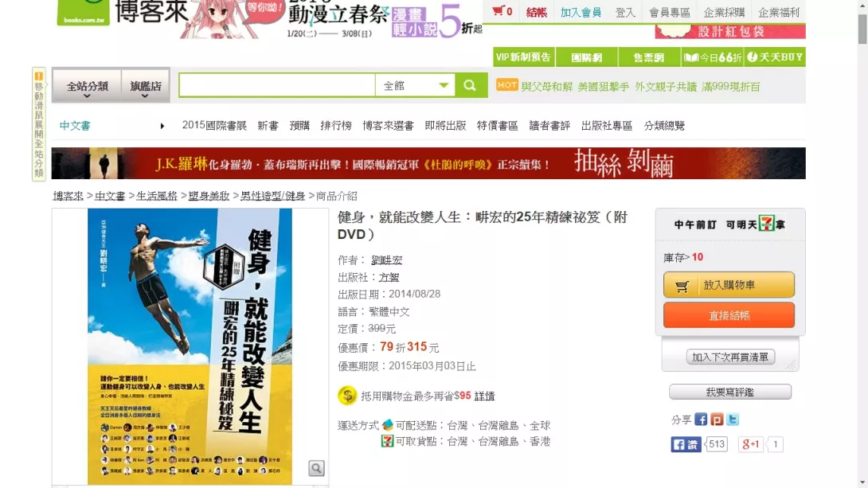The image size is (868, 488).
Task: Expand the 旗艦店 dropdown menu
Action: (146, 86)
